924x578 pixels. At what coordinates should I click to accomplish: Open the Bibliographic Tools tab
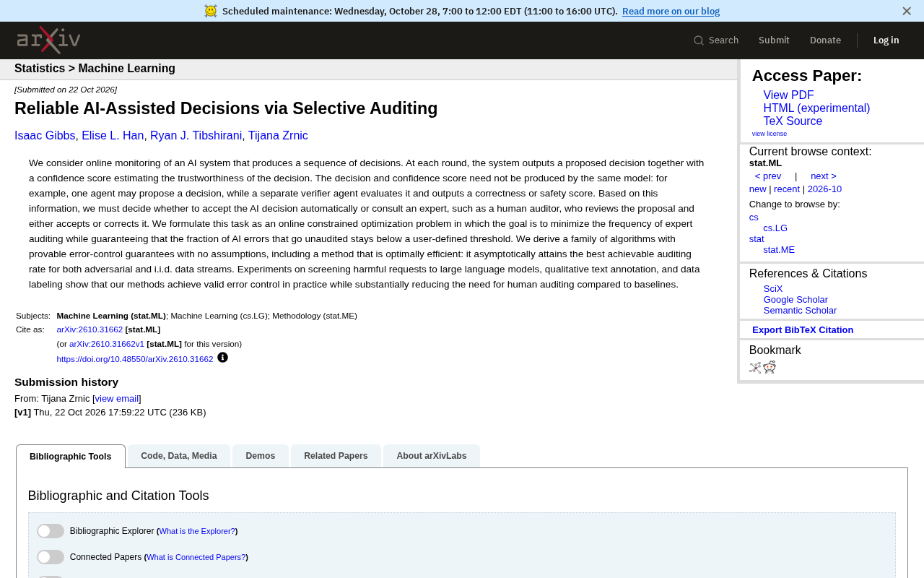[71, 457]
